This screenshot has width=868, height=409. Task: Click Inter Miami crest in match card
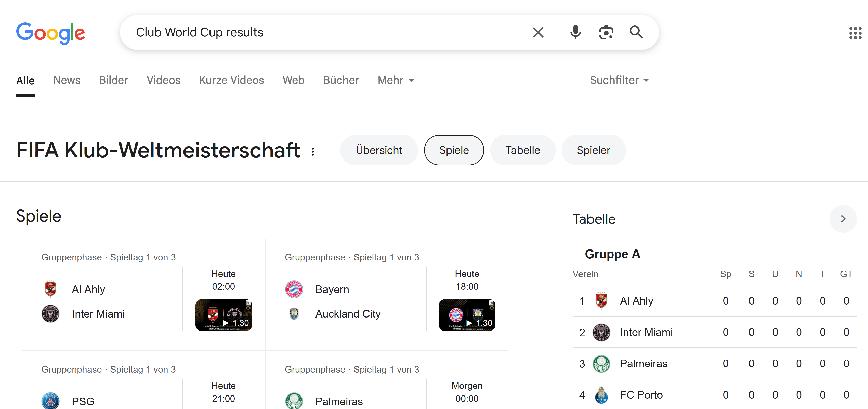[50, 314]
